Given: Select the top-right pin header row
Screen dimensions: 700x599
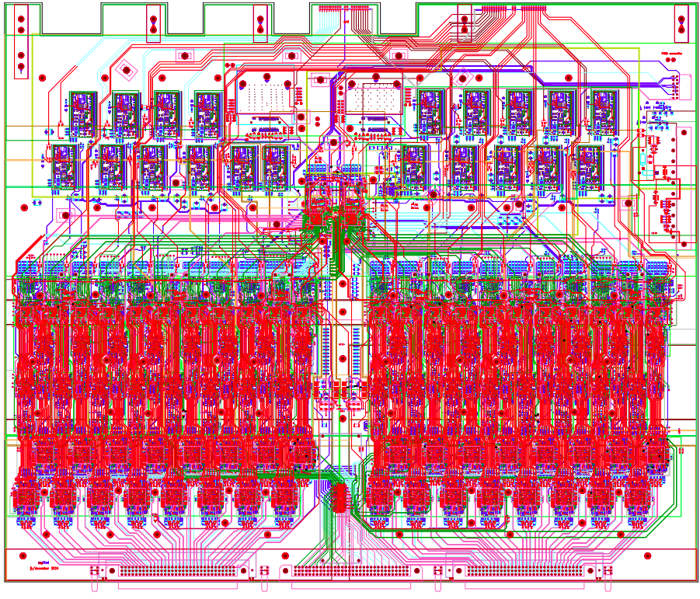Looking at the screenshot, I should pyautogui.click(x=513, y=9).
